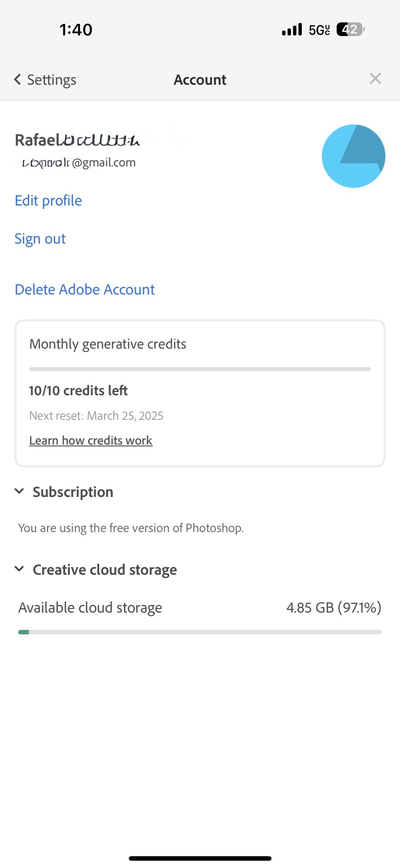Image resolution: width=400 pixels, height=868 pixels.
Task: Open Learn how credits work
Action: (91, 441)
